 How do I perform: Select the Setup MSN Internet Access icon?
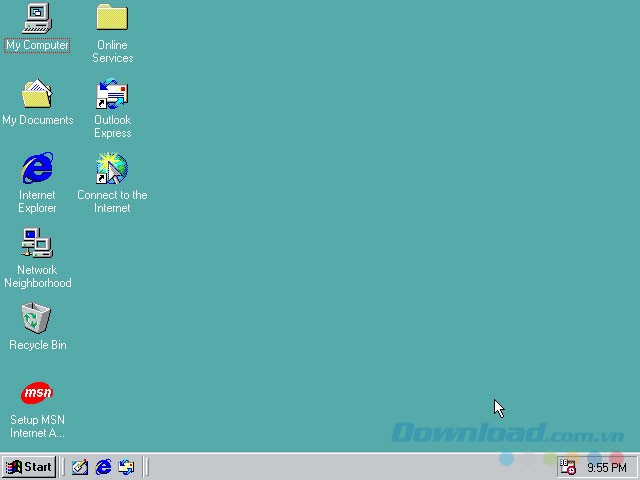[37, 393]
